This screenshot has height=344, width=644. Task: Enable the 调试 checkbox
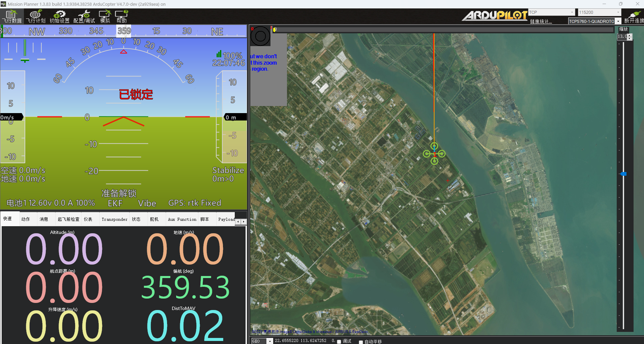339,341
